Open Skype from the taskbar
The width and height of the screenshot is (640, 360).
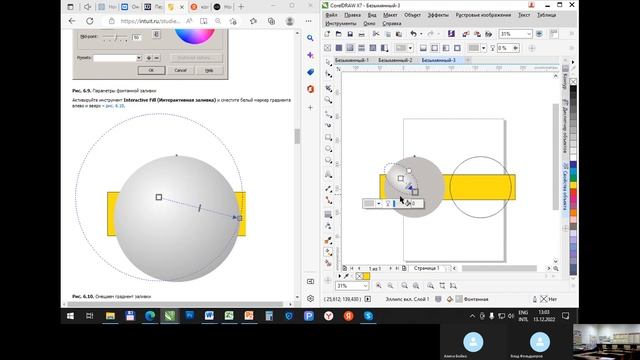[368, 316]
